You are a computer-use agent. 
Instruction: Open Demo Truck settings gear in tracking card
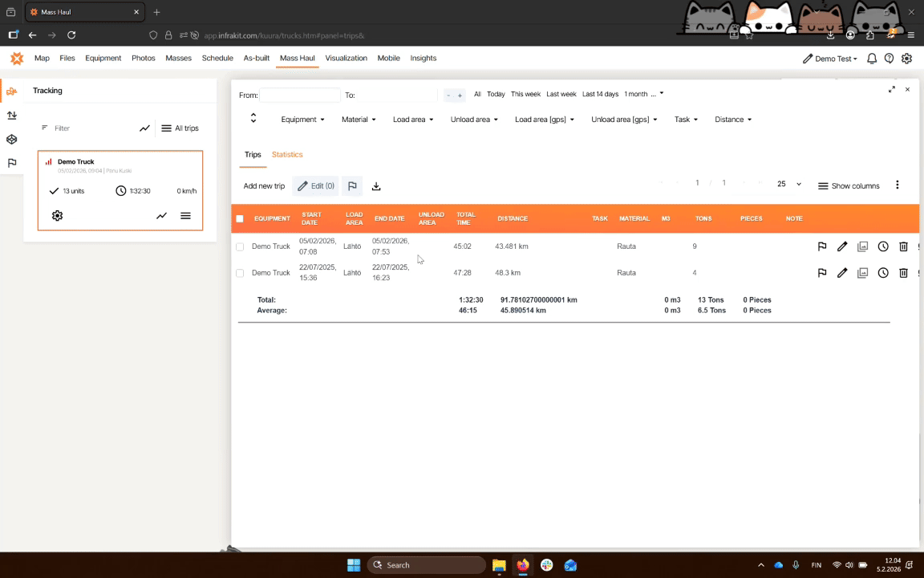point(57,216)
